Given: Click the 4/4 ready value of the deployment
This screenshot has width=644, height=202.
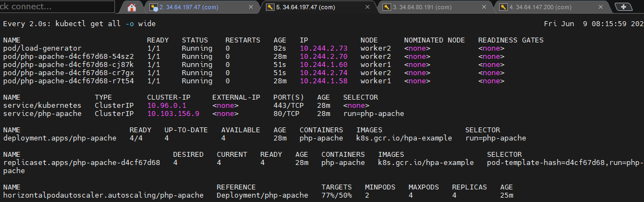Looking at the screenshot, I should (136, 138).
